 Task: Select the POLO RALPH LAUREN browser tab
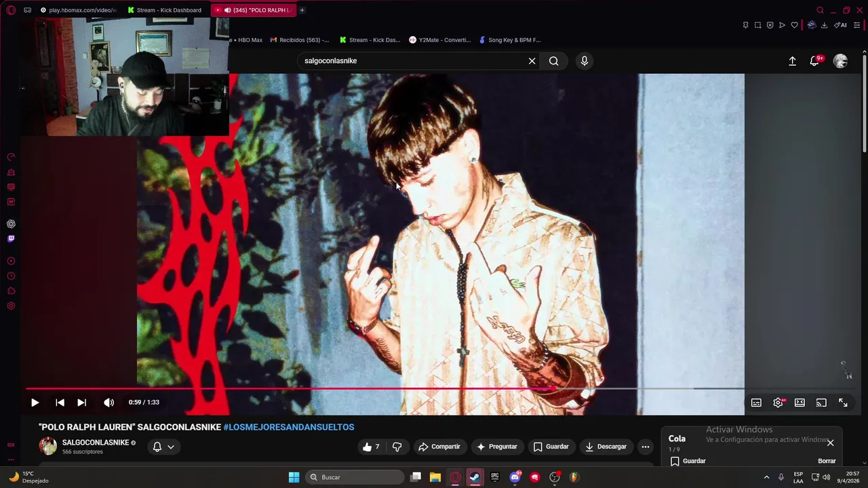point(254,10)
